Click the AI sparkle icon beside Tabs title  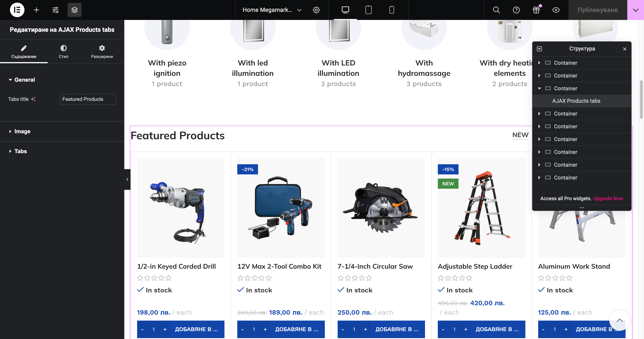[x=33, y=99]
